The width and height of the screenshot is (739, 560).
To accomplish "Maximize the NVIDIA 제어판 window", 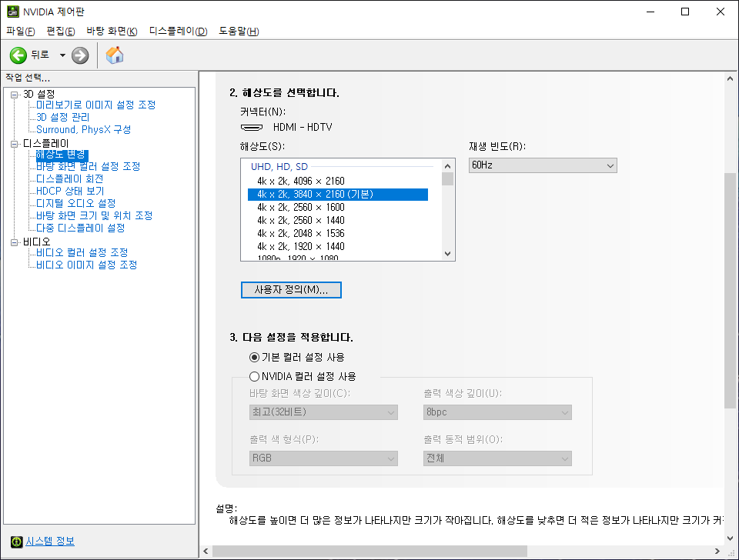I will click(685, 12).
